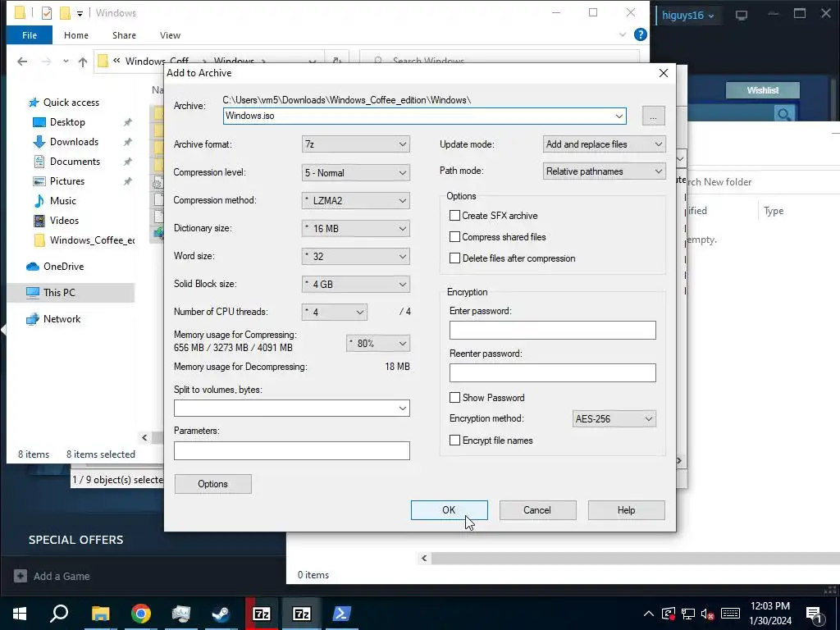Open Word size dropdown

click(x=356, y=256)
